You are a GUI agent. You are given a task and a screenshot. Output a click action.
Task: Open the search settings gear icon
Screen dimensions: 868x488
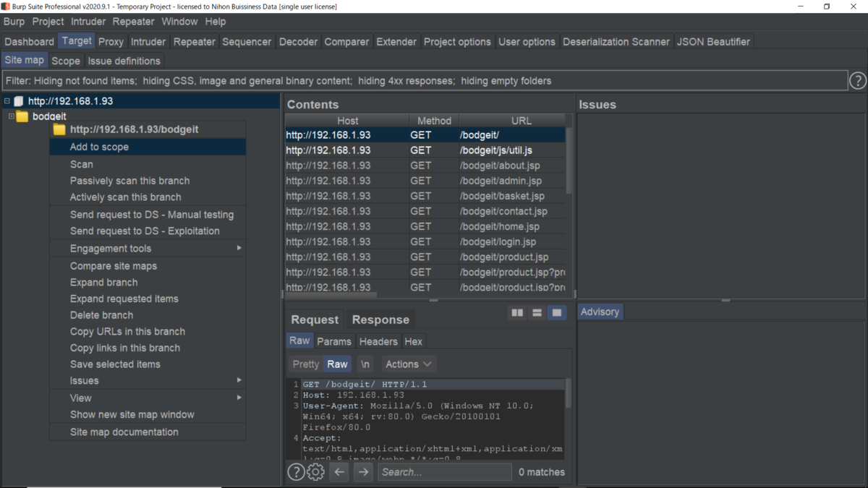(x=315, y=472)
